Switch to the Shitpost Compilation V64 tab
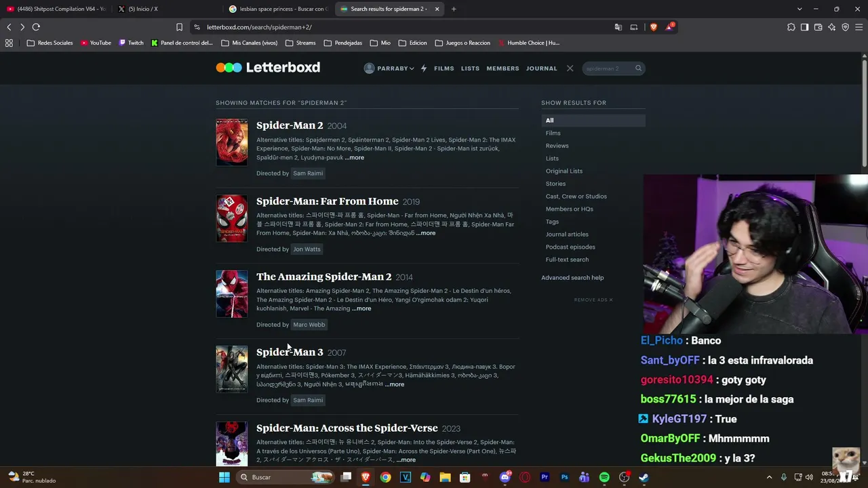This screenshot has width=868, height=488. pos(56,9)
